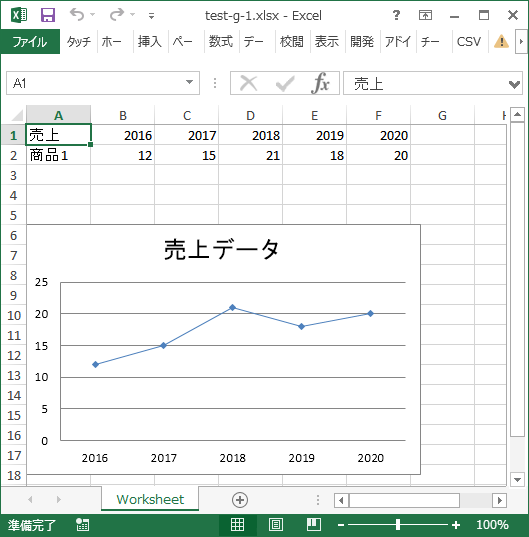529x537 pixels.
Task: Select cell F1 containing 2020
Action: (378, 135)
